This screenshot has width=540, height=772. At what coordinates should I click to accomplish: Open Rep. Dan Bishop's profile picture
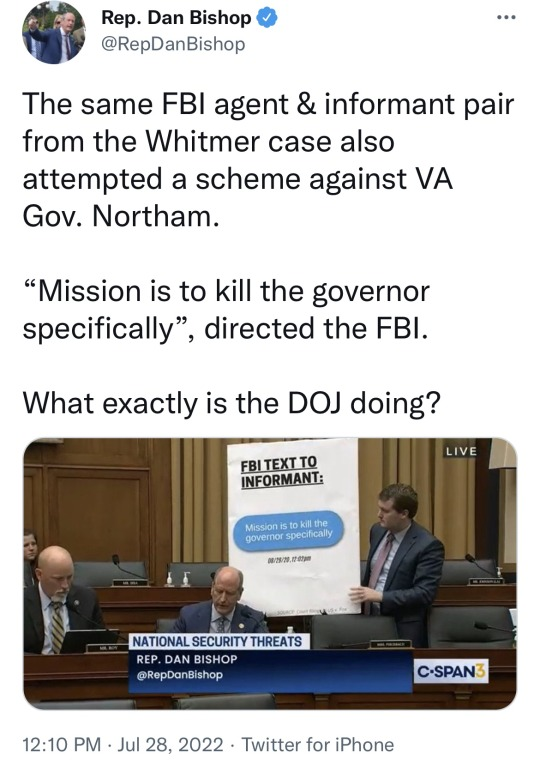(x=54, y=32)
